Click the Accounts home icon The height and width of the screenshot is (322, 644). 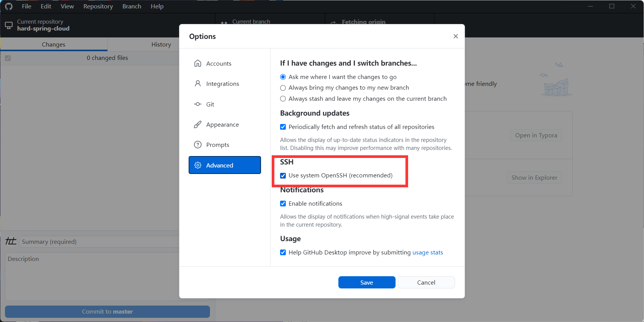point(197,63)
